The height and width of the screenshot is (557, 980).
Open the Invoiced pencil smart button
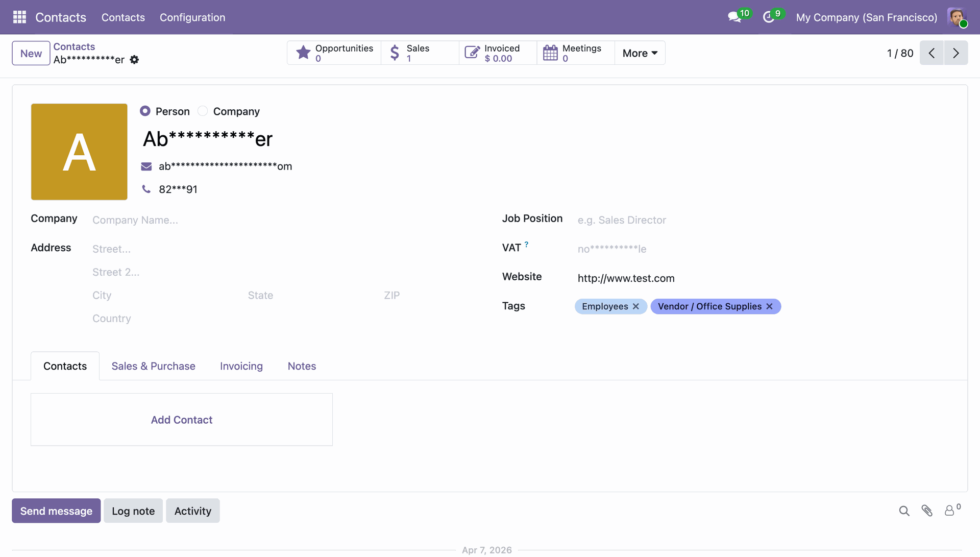pyautogui.click(x=498, y=53)
